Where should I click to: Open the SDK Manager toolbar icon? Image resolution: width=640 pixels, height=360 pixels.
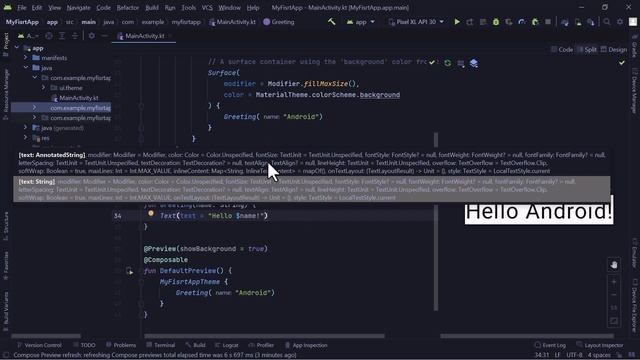[x=591, y=22]
